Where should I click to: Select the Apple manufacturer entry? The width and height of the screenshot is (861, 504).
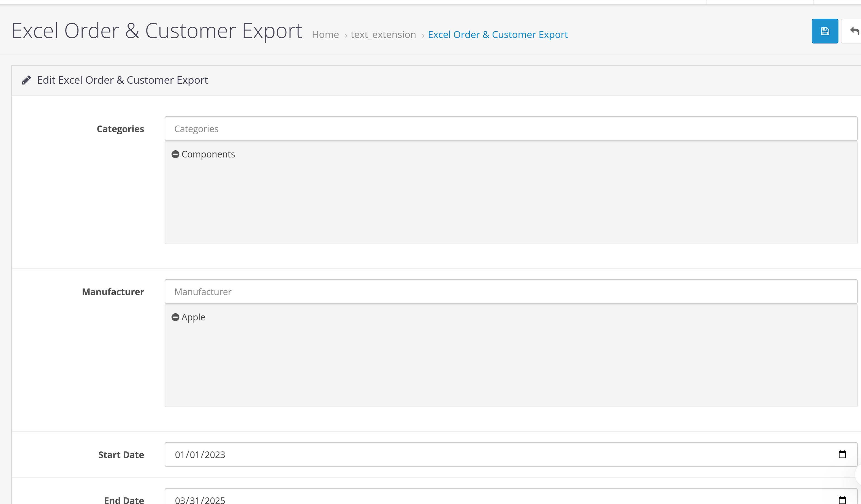(x=193, y=317)
